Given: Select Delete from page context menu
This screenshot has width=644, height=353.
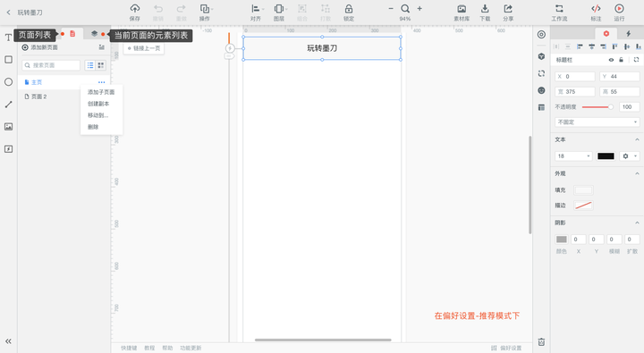Looking at the screenshot, I should (93, 127).
